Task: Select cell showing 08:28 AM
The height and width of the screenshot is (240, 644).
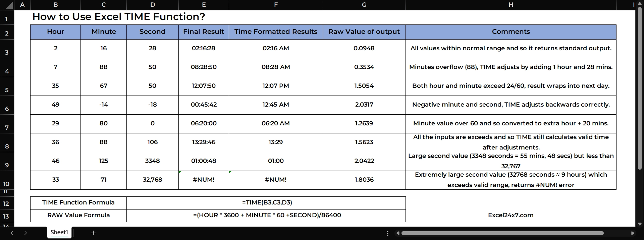Action: click(276, 68)
